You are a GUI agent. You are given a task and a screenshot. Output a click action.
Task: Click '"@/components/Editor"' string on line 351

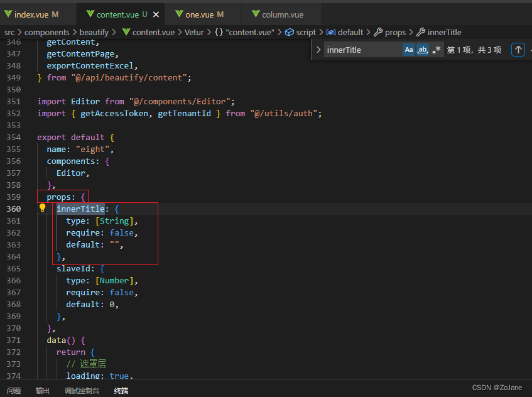pos(180,102)
